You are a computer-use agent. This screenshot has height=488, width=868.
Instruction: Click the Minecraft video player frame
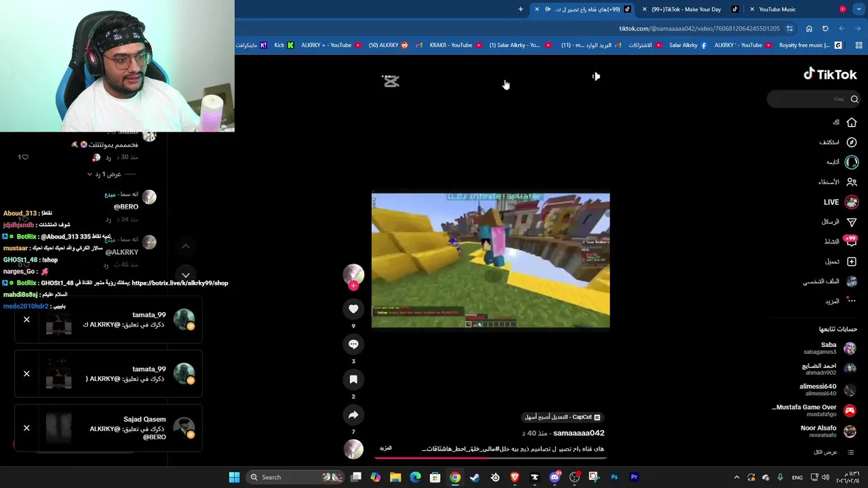[x=490, y=260]
